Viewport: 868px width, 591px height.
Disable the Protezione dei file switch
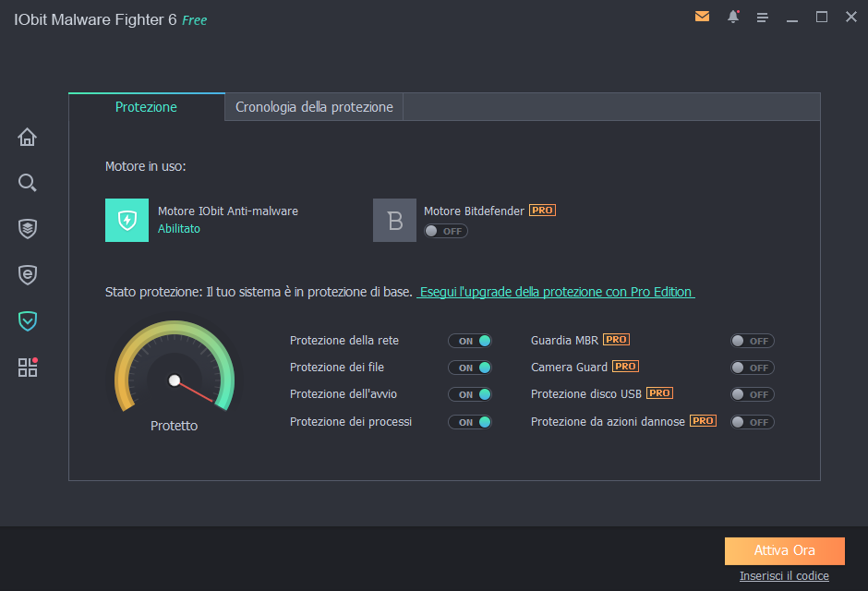tap(470, 368)
